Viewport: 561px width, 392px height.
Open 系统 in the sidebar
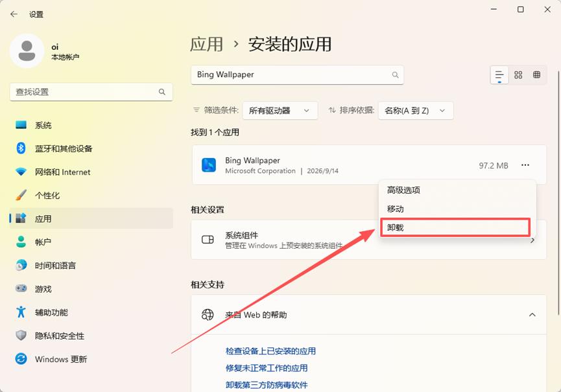(91, 125)
